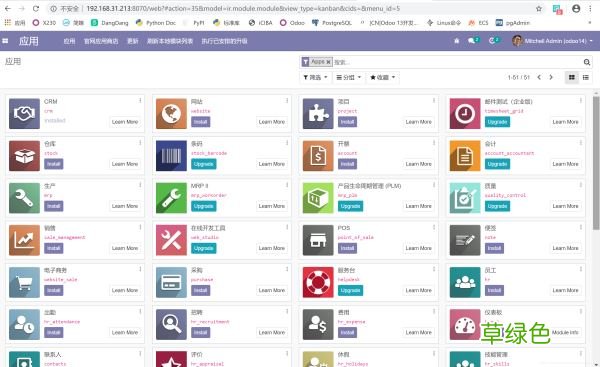The image size is (600, 367).
Task: Bookmark this page with the star icon
Action: [539, 8]
